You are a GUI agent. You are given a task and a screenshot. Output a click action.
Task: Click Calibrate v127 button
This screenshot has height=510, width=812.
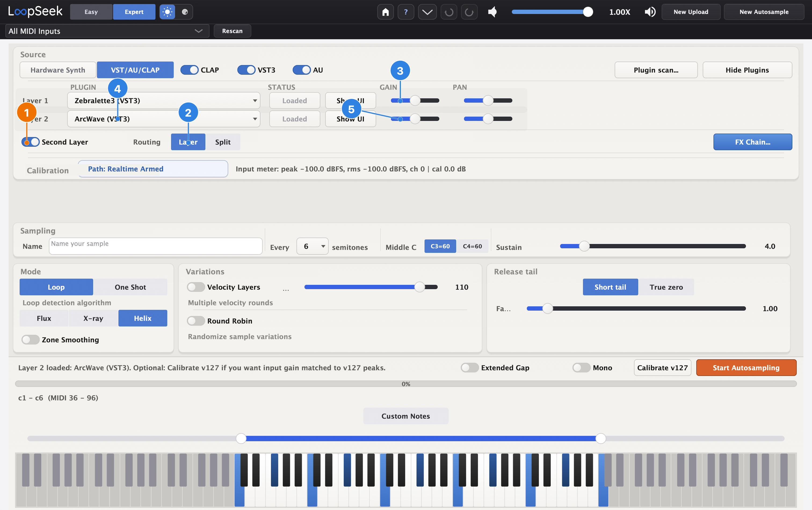coord(662,368)
